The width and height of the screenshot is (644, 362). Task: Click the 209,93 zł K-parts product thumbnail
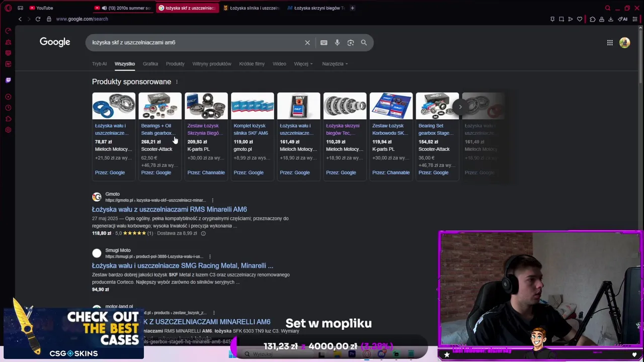click(206, 106)
